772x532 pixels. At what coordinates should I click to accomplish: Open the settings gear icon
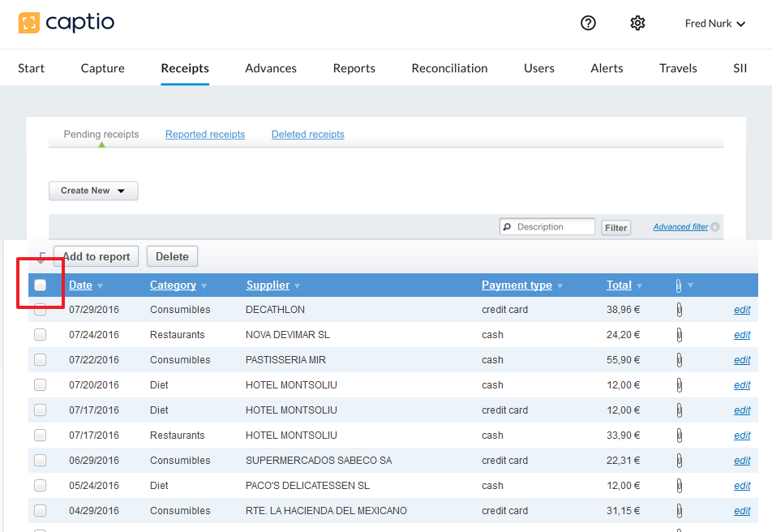tap(637, 24)
